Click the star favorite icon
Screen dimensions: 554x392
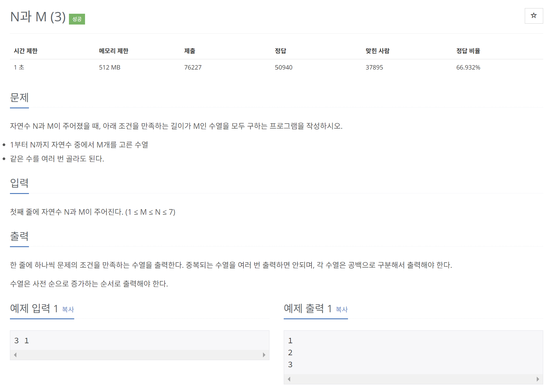534,16
